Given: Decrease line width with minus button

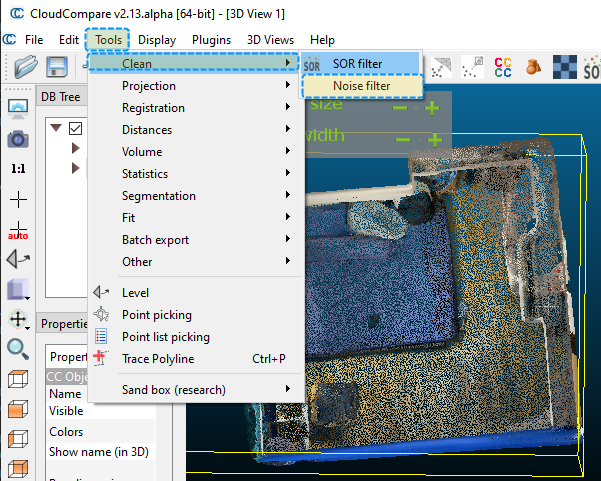Looking at the screenshot, I should pyautogui.click(x=403, y=139).
